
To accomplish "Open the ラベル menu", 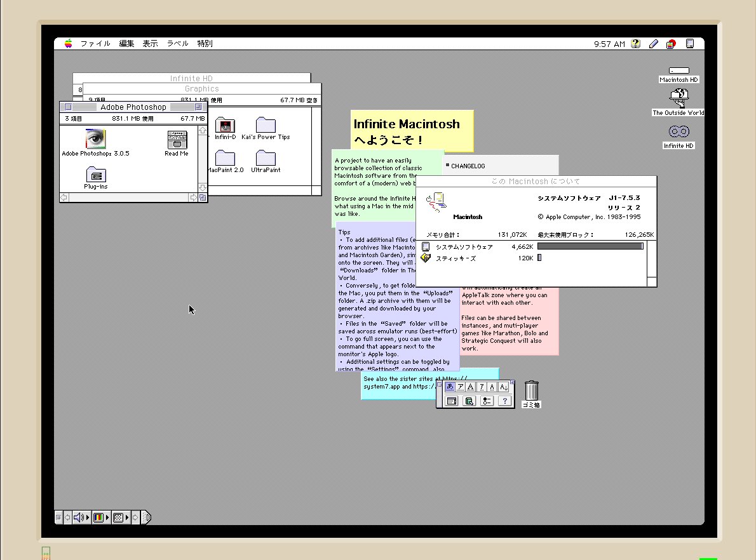I will click(177, 43).
